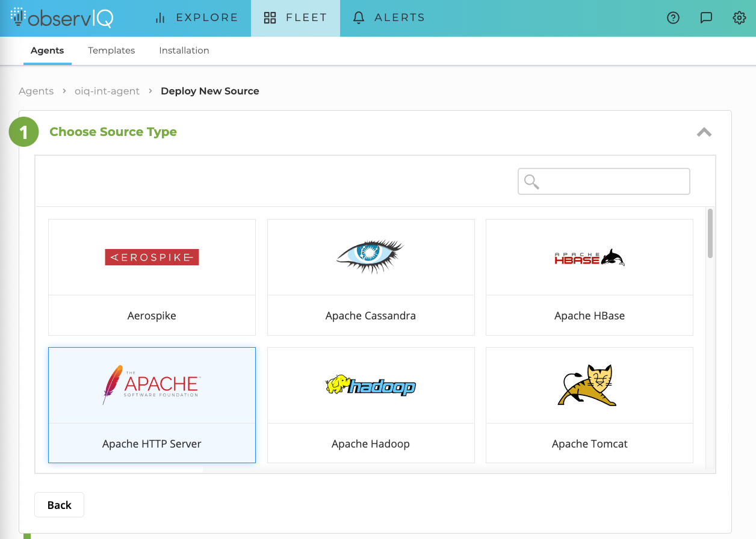756x539 pixels.
Task: Select the Aerospike logo card
Action: (152, 257)
